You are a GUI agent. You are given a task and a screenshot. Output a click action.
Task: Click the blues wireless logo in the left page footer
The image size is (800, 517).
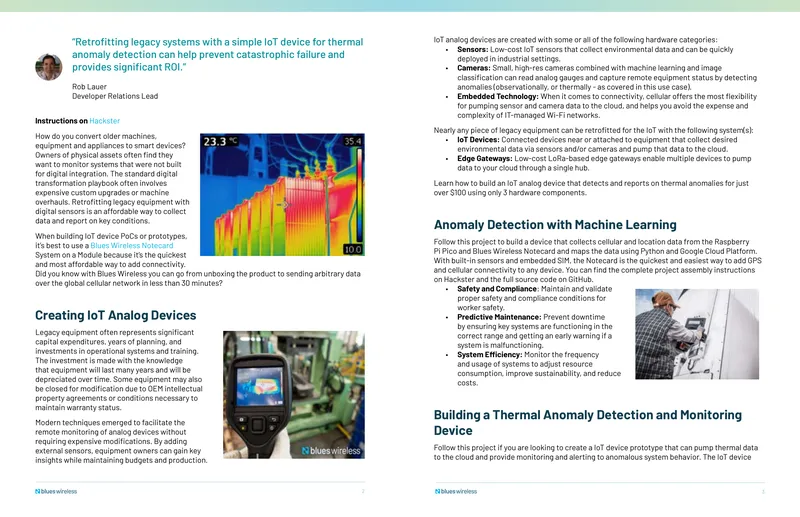click(56, 491)
